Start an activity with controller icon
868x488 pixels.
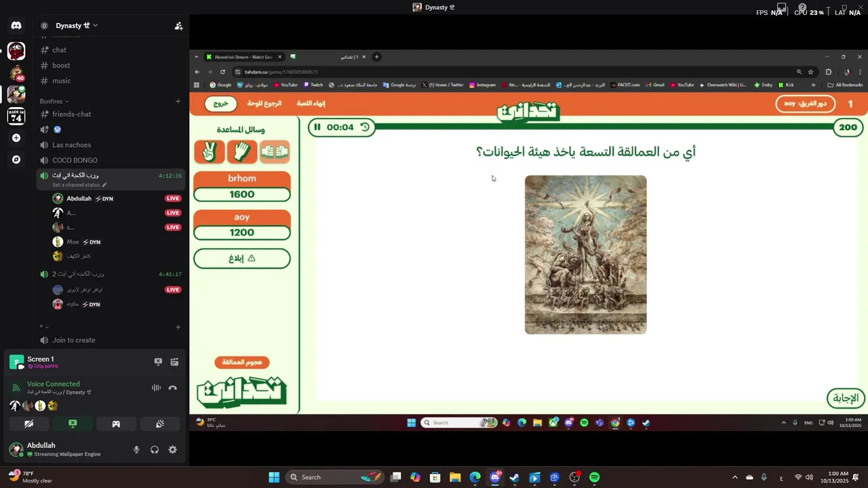coord(116,424)
